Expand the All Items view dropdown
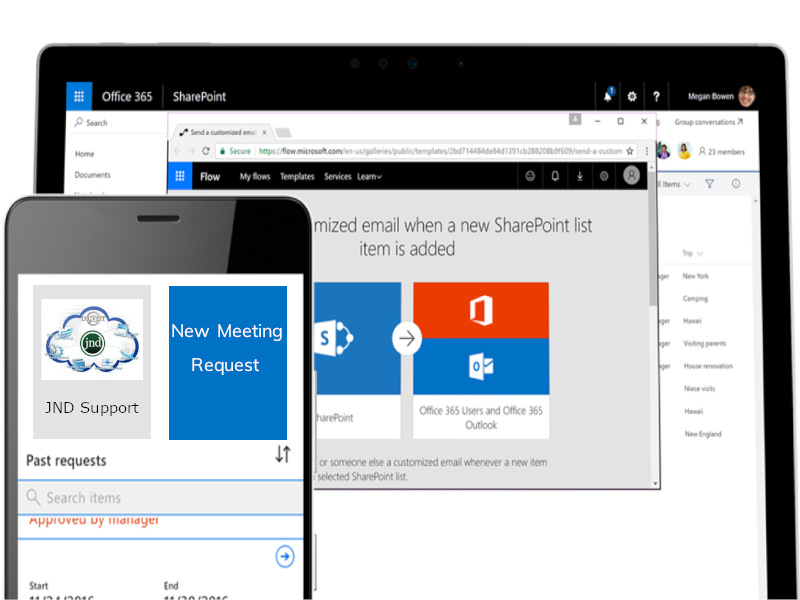 [674, 184]
